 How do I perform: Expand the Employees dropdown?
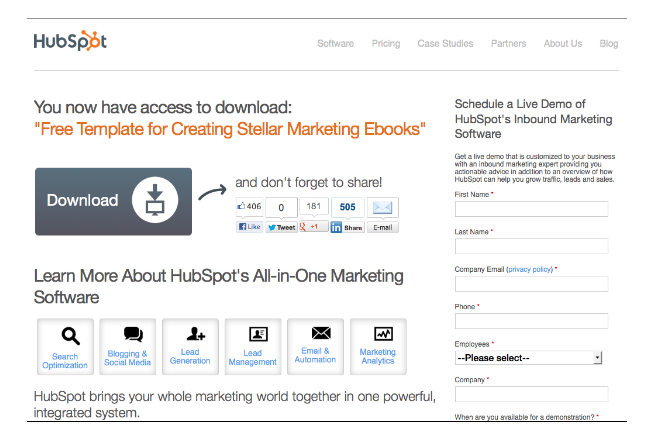tap(529, 357)
